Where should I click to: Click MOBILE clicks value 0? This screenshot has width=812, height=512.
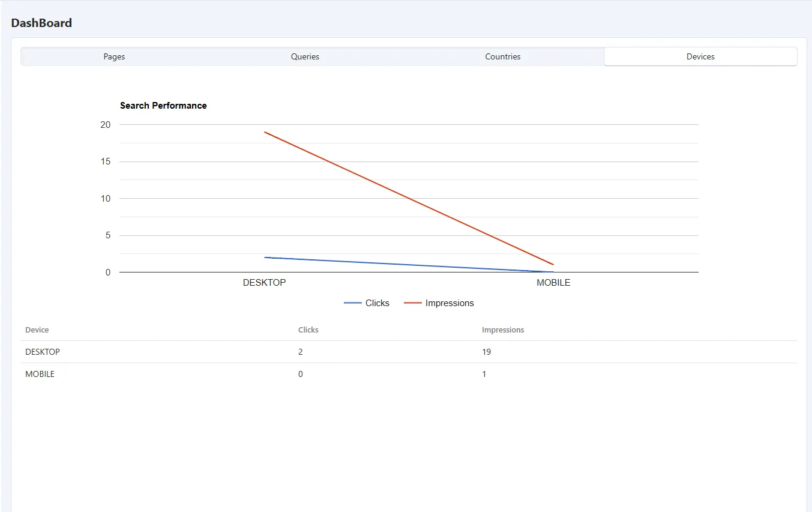point(301,374)
